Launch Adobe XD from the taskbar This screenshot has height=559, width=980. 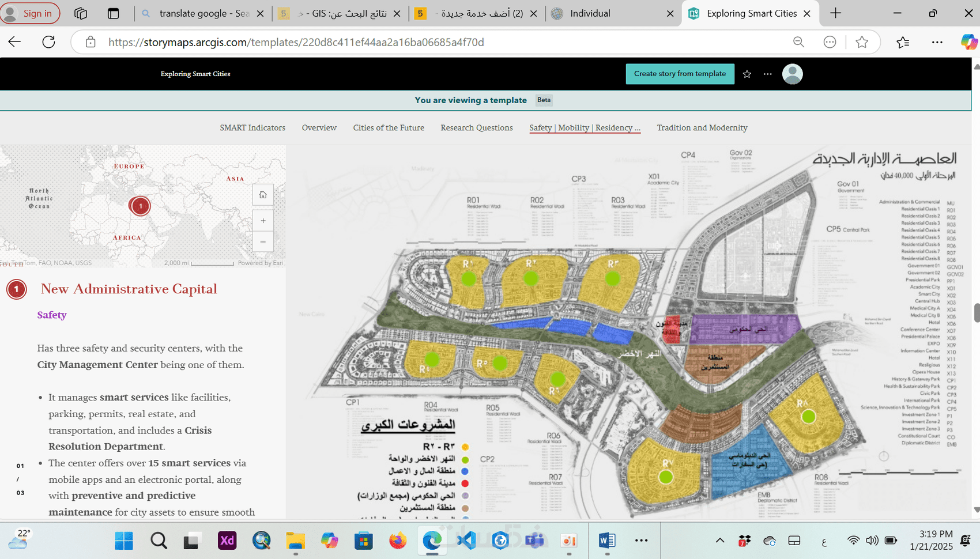[227, 541]
